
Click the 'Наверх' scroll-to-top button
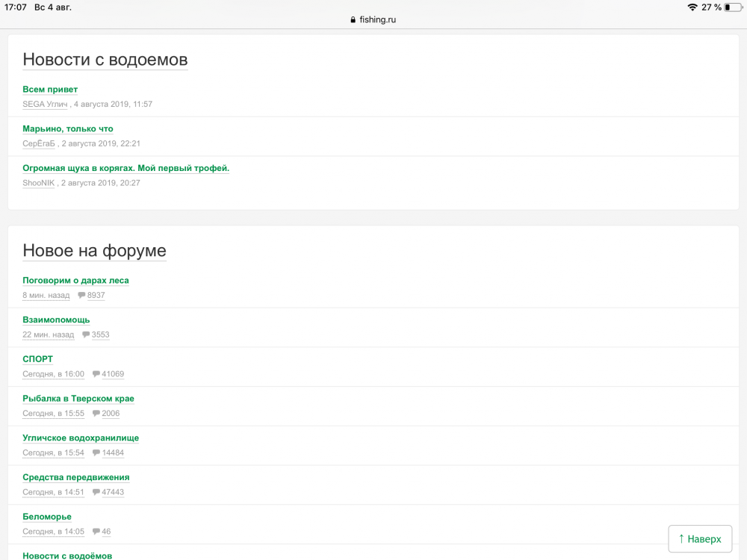[699, 538]
